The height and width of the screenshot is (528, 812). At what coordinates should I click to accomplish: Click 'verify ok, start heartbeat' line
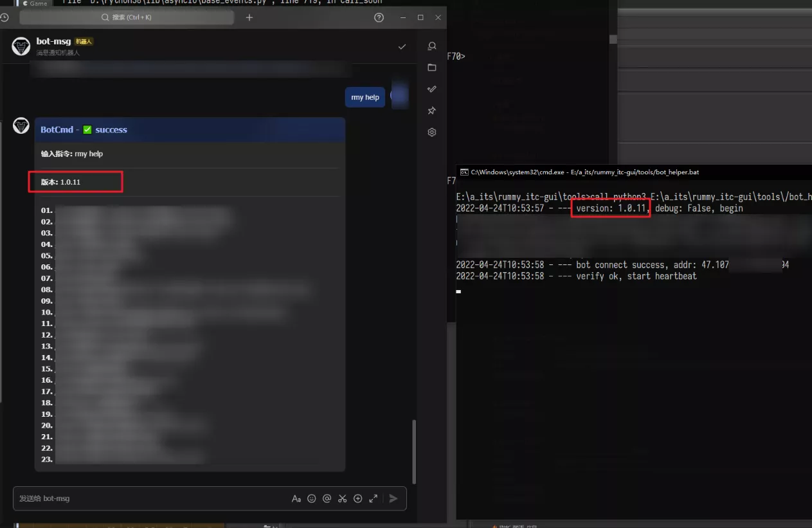(576, 276)
